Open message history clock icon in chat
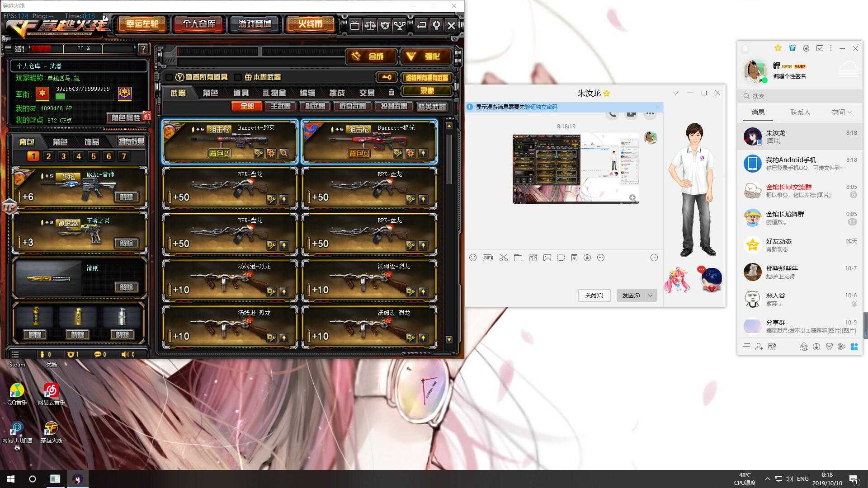The height and width of the screenshot is (488, 868). (x=654, y=258)
